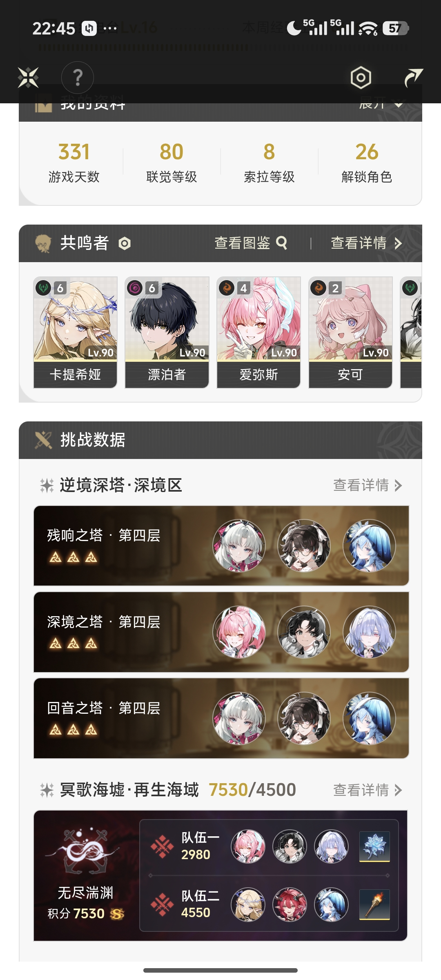Tap the torch item icon in 队伍二
This screenshot has height=980, width=441.
tap(374, 904)
